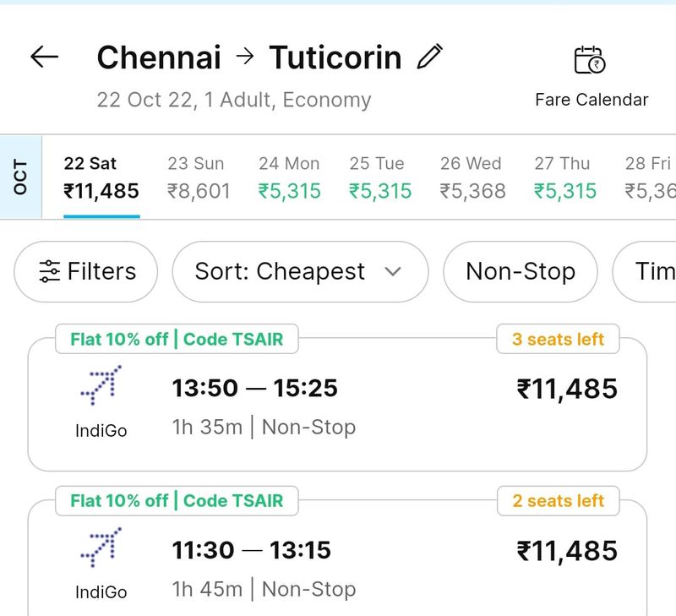The width and height of the screenshot is (676, 616).
Task: Tap ₹11,485 price on 11:30 flight
Action: [x=567, y=551]
